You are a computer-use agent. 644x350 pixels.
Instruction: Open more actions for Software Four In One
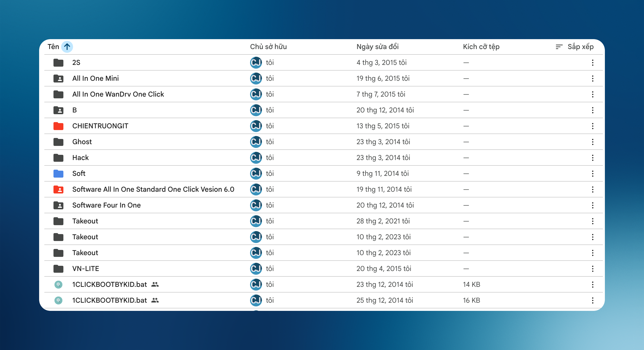pyautogui.click(x=592, y=205)
